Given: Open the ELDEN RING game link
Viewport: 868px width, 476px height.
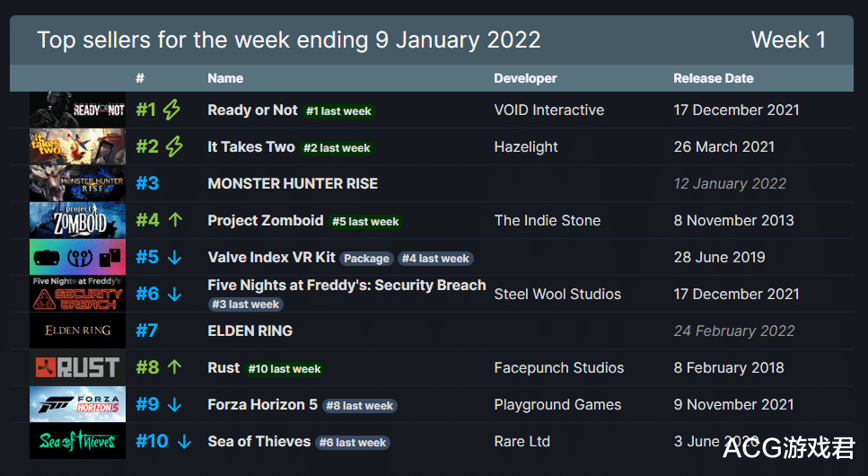Looking at the screenshot, I should click(250, 331).
